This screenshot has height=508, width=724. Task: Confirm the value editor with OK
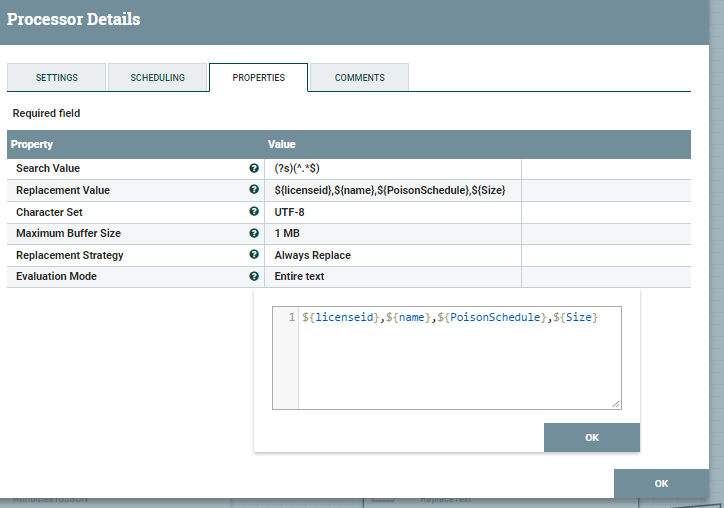591,437
